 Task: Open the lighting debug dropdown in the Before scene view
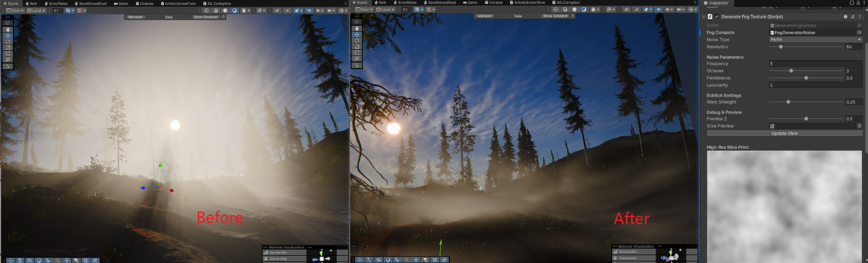pos(245,11)
